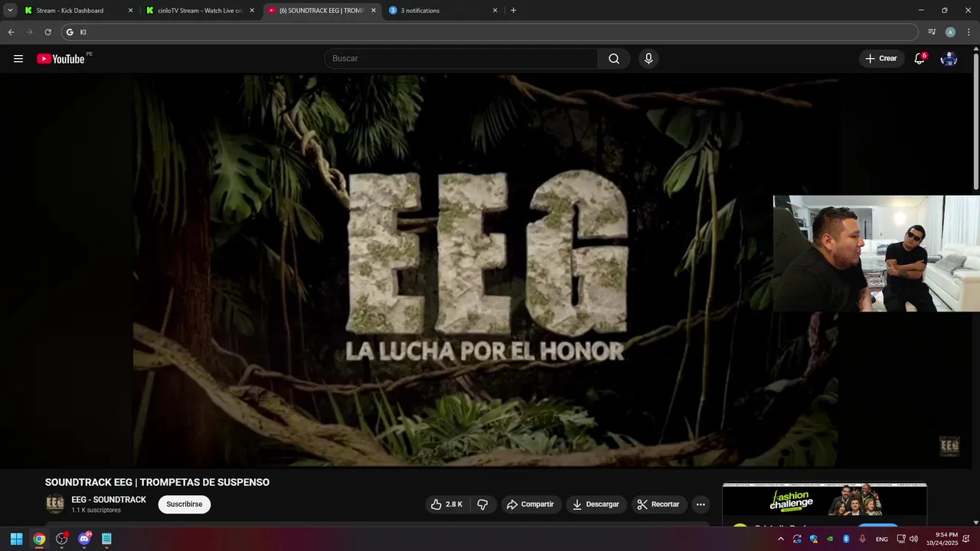Open the EEG - SOUNDTRACK channel avatar

pos(55,504)
